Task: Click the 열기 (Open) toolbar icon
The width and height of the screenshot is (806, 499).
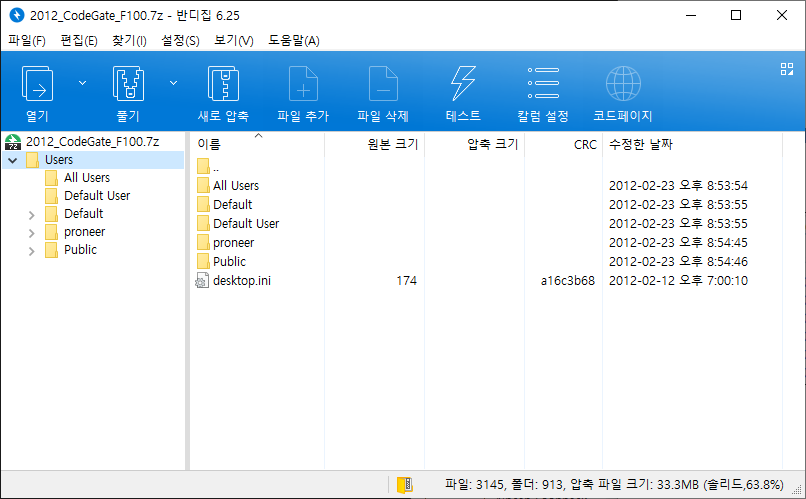Action: [x=38, y=84]
